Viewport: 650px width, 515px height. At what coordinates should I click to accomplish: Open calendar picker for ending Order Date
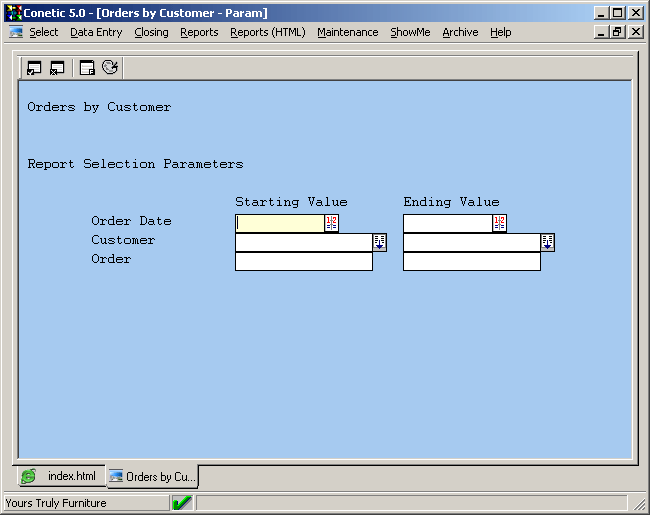click(500, 223)
